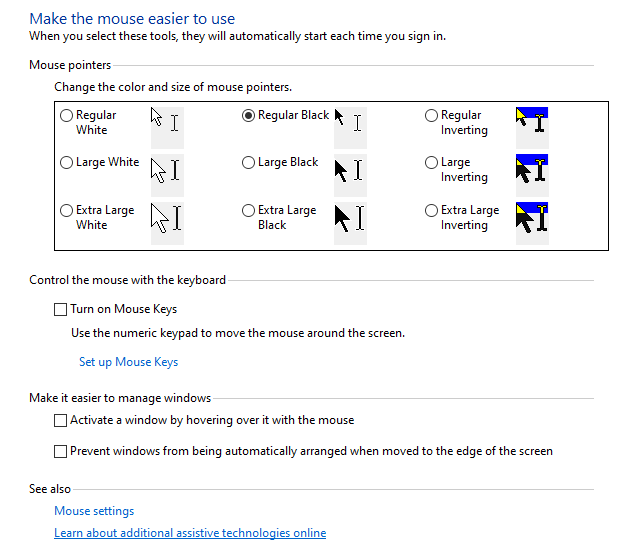Image resolution: width=618 pixels, height=560 pixels.
Task: Select the Extra Large Inverting radio button
Action: [432, 211]
